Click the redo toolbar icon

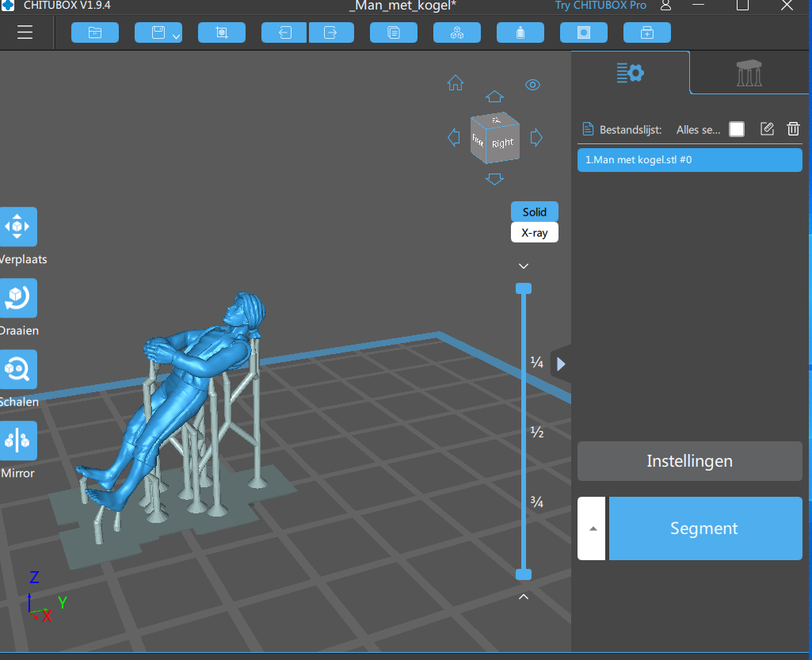click(x=331, y=32)
